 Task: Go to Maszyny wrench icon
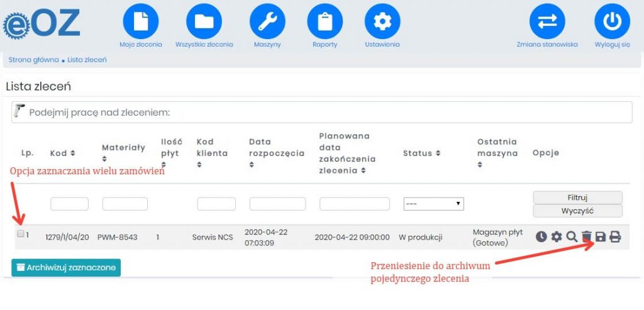click(267, 21)
